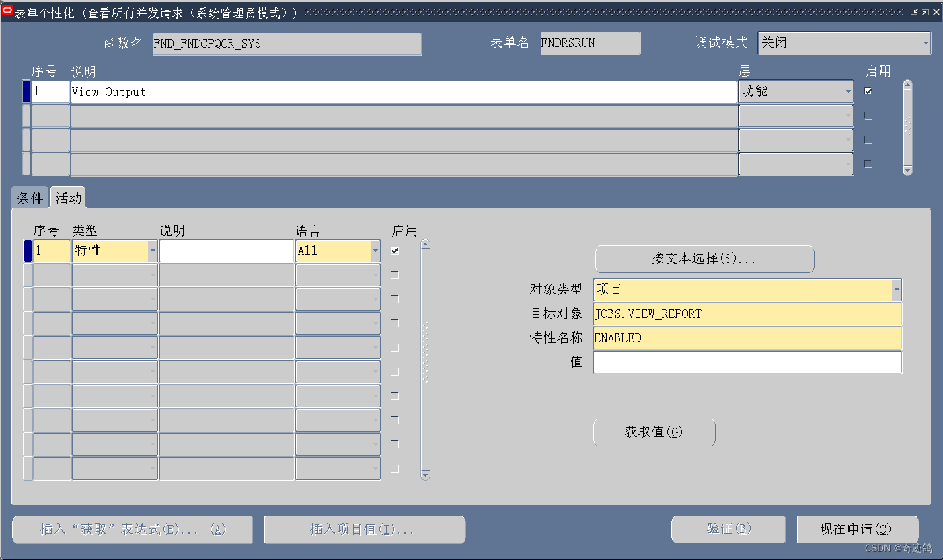Select the 活动 tab
The height and width of the screenshot is (560, 943).
(x=68, y=197)
